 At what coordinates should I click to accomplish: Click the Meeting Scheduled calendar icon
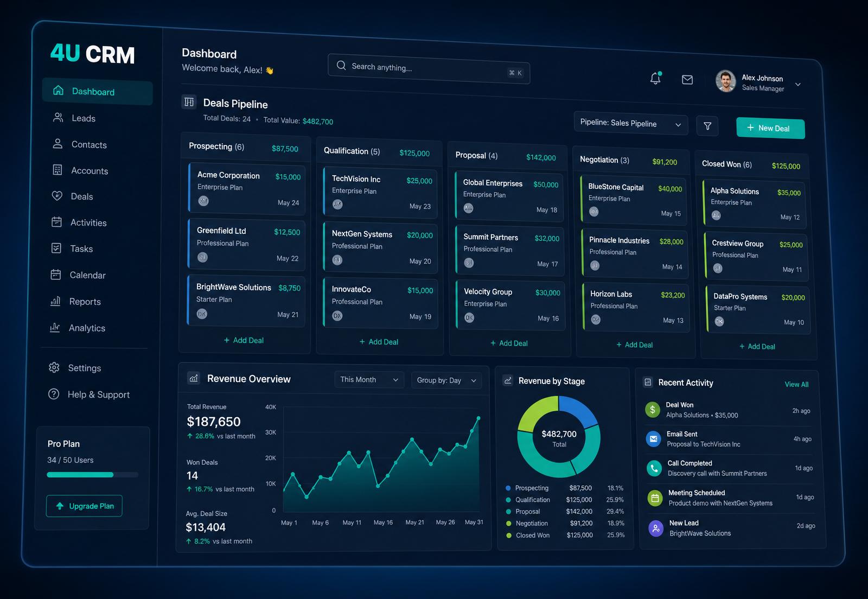655,498
